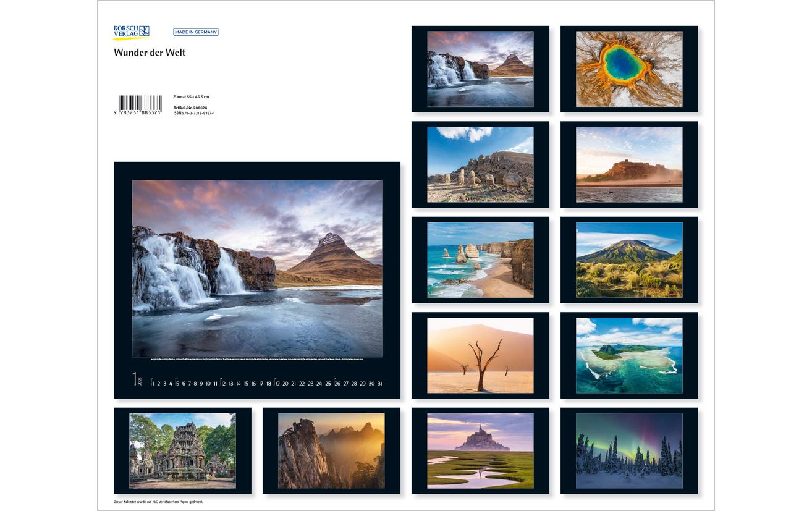Click the Korsch Verlag logo

pyautogui.click(x=131, y=32)
